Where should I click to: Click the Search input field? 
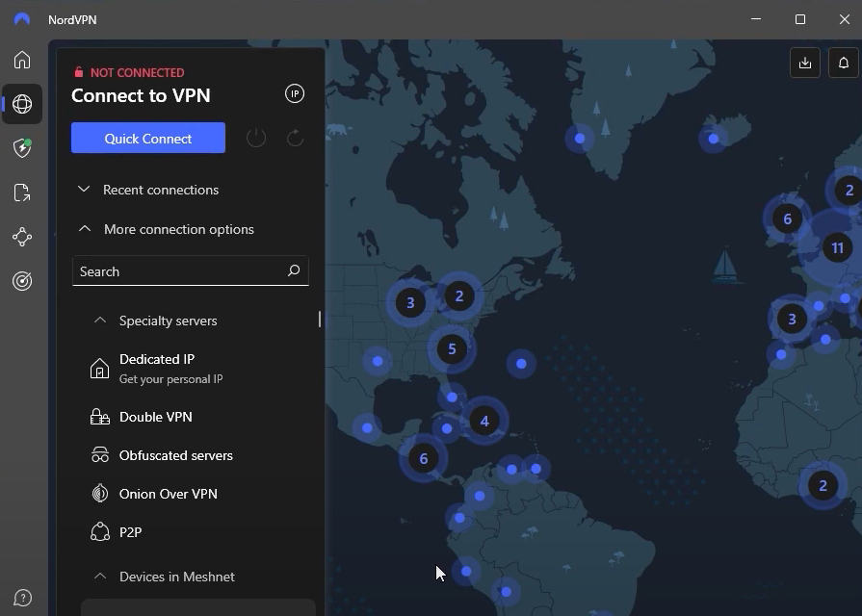[x=190, y=270]
